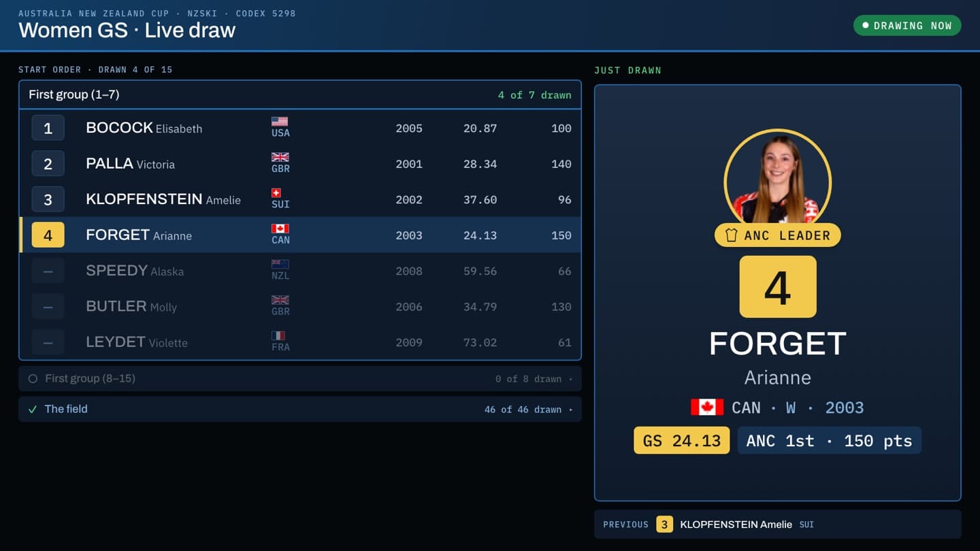Click the Drawing Now status pill

click(x=907, y=26)
